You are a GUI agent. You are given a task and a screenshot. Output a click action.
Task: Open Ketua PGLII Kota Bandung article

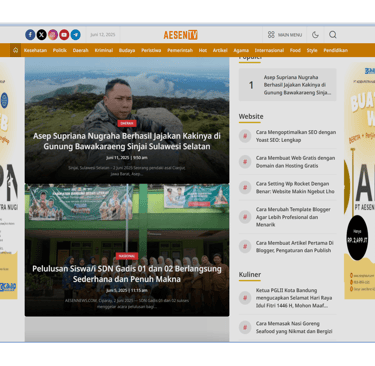(x=294, y=298)
